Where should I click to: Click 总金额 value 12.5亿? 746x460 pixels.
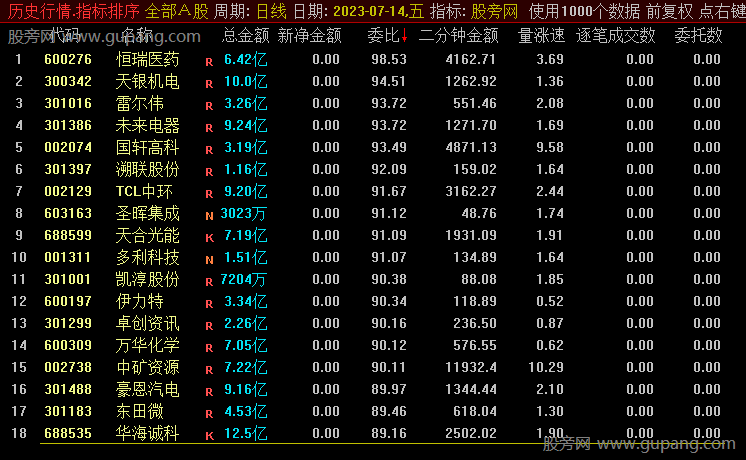(245, 433)
